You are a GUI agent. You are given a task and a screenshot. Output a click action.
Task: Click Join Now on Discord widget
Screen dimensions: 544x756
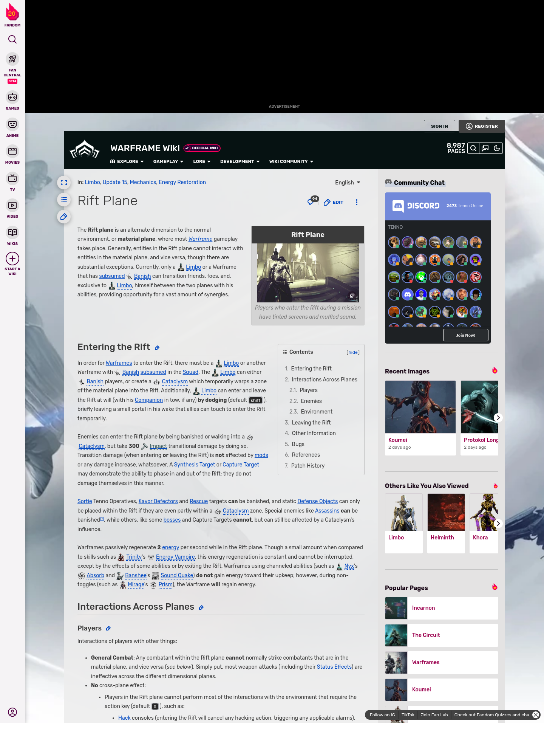pyautogui.click(x=466, y=335)
